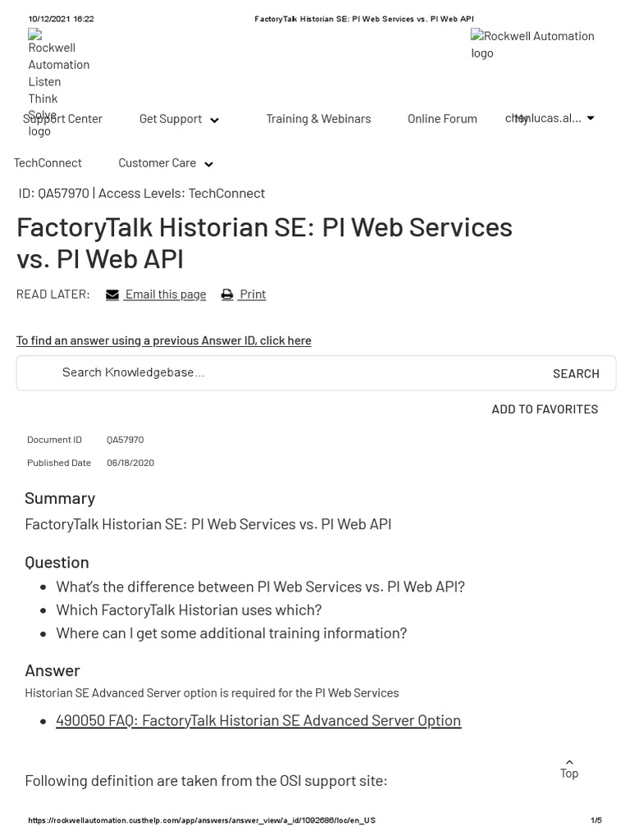The height and width of the screenshot is (840, 630).
Task: Open Training & Webinars menu item
Action: pos(318,119)
